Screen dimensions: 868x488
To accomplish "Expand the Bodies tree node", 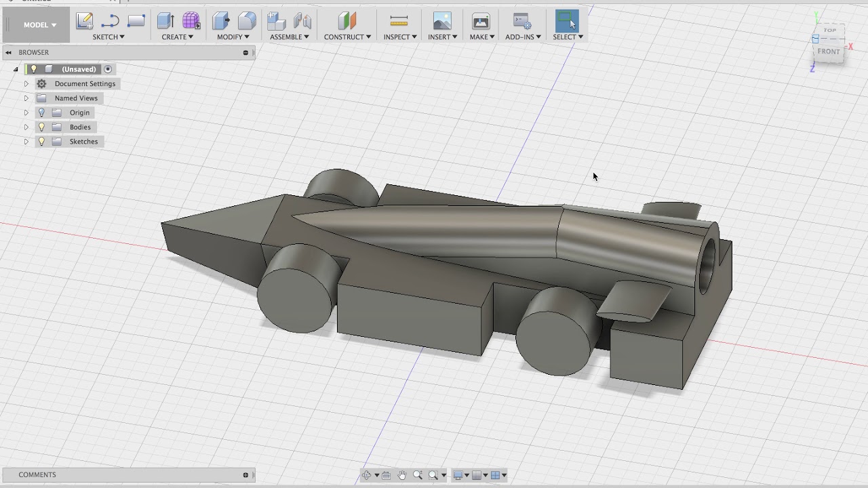I will pos(26,127).
